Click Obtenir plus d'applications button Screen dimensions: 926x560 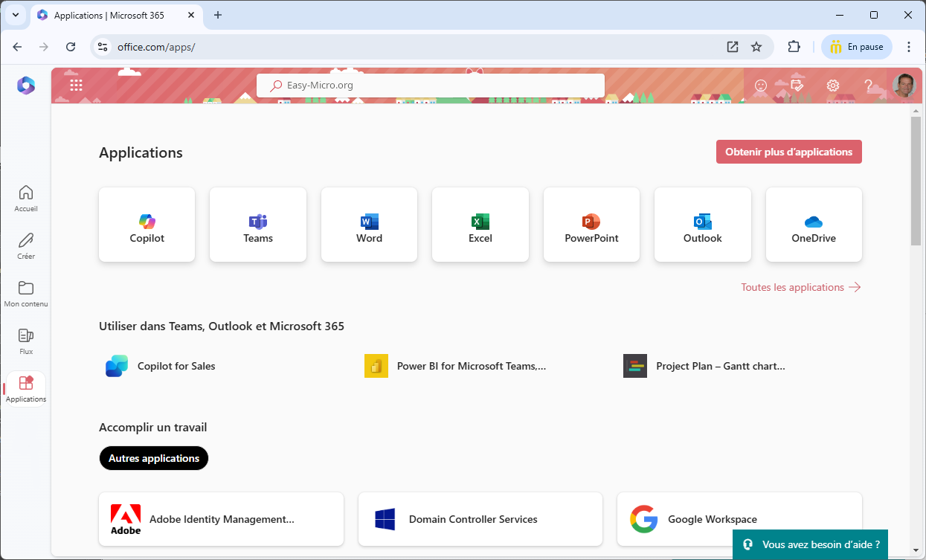[x=789, y=152]
